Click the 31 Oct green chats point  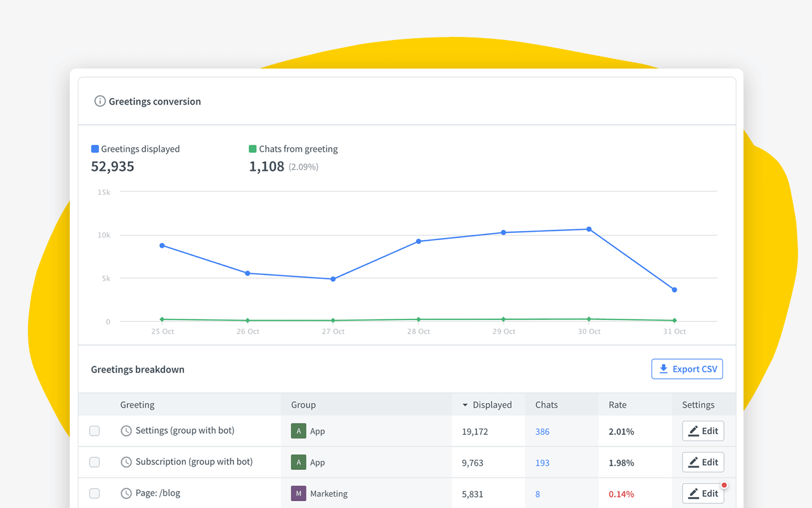(674, 321)
